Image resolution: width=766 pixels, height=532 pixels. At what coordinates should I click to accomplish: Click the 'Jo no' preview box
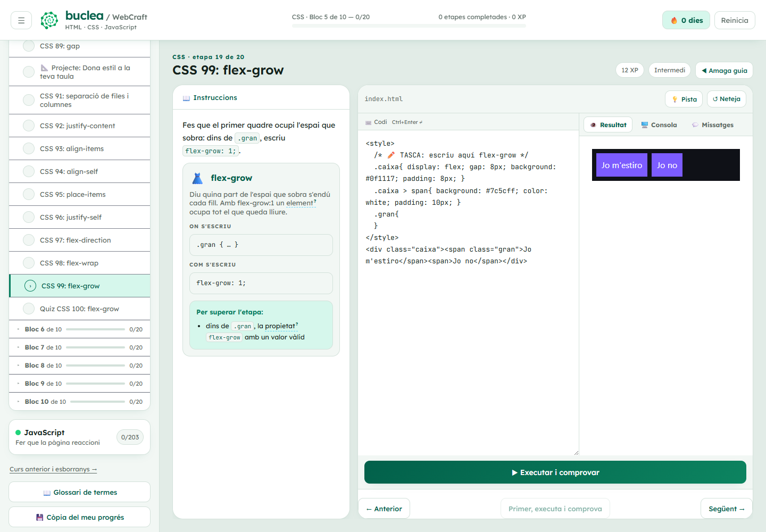(x=667, y=165)
